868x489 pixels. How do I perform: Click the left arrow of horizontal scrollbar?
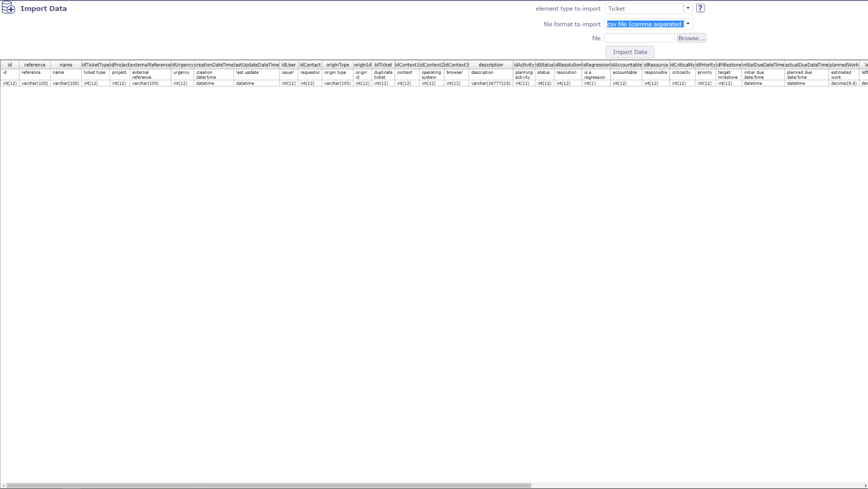(x=4, y=486)
